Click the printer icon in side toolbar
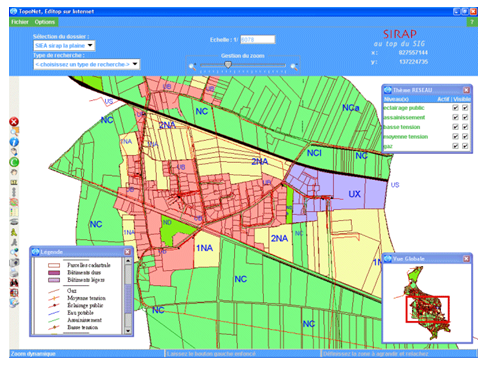 14,273
